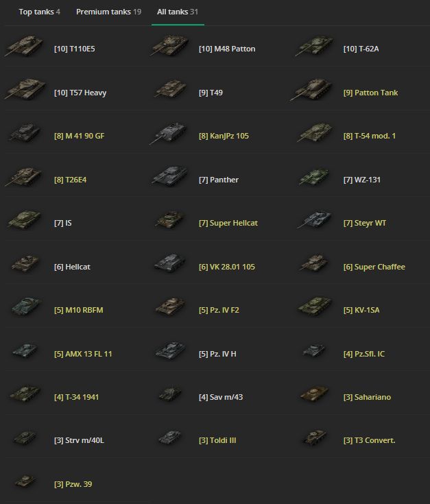Click the Super Chaffee tank icon

[x=314, y=263]
